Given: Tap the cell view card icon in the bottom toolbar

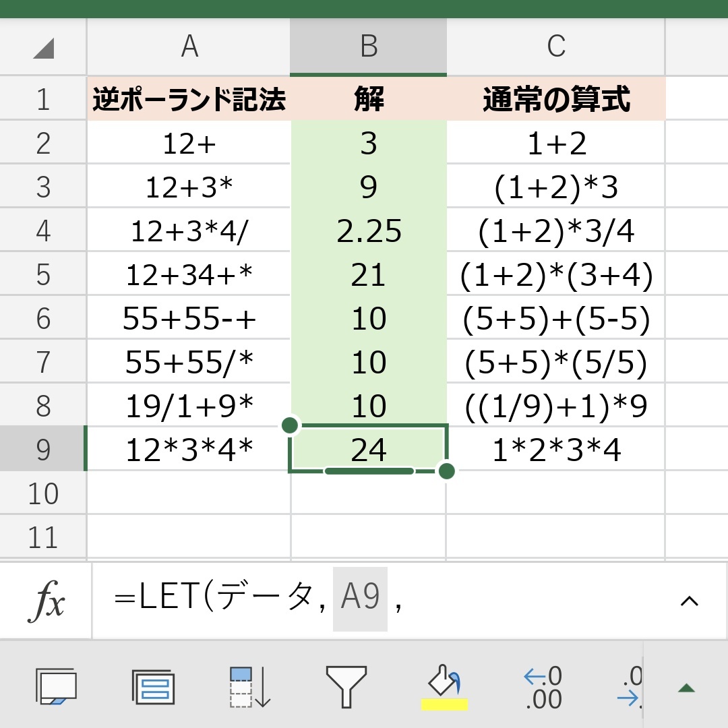Looking at the screenshot, I should coord(56,687).
